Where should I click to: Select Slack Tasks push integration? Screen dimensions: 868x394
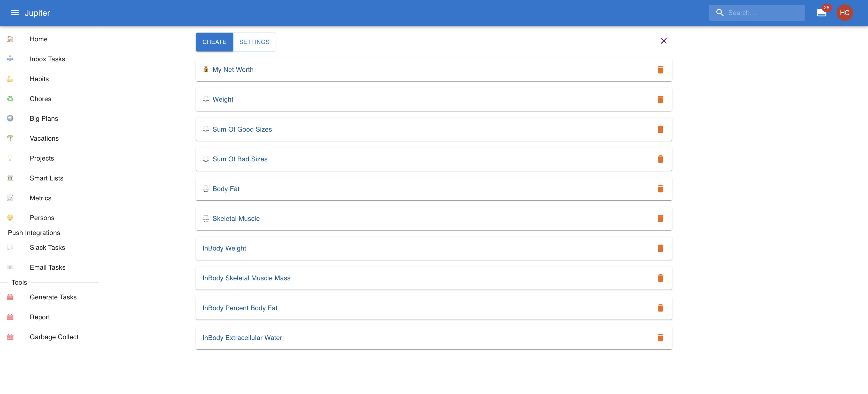coord(47,248)
